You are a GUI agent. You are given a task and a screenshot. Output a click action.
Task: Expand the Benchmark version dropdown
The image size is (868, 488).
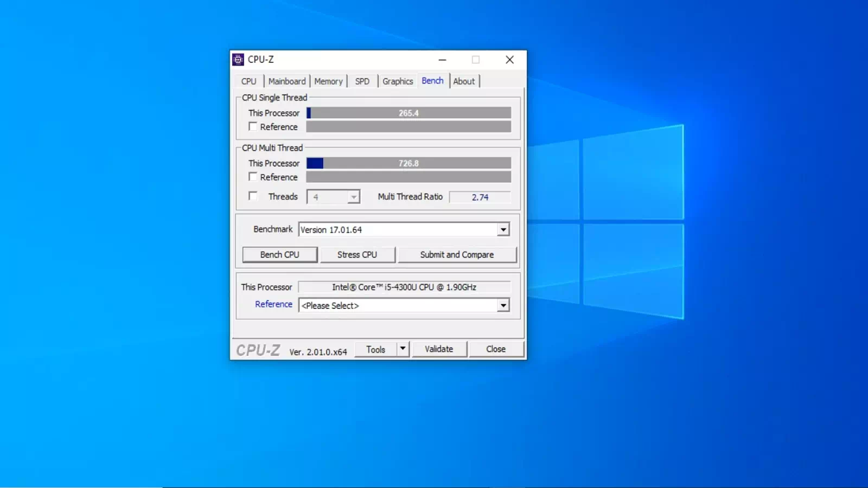tap(503, 230)
